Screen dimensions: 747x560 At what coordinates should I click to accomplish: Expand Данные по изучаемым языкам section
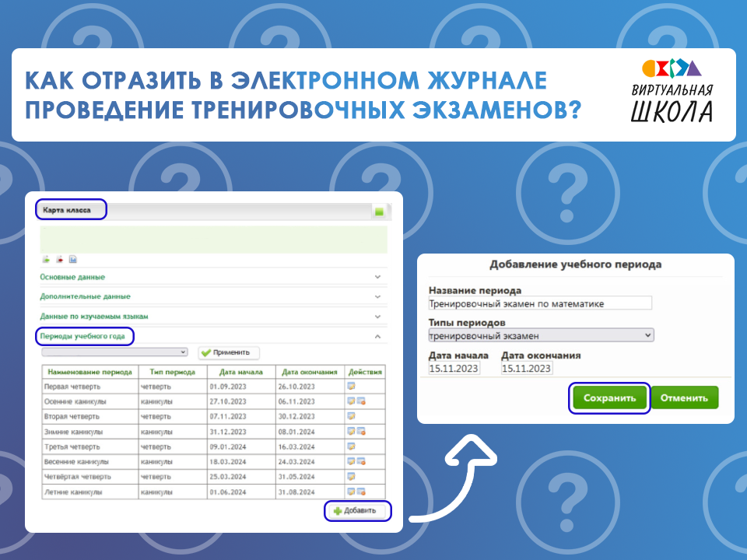click(377, 317)
